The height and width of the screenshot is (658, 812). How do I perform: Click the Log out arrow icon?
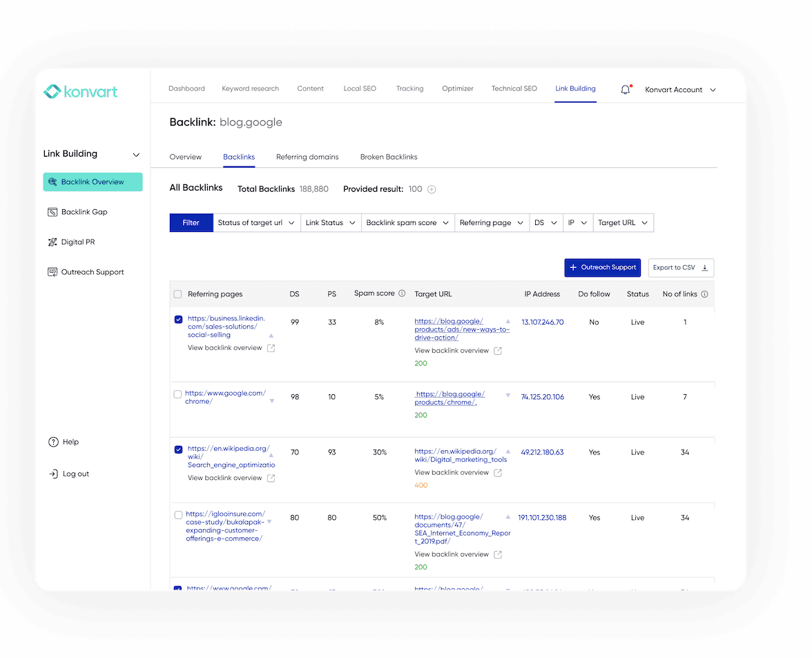pyautogui.click(x=53, y=474)
